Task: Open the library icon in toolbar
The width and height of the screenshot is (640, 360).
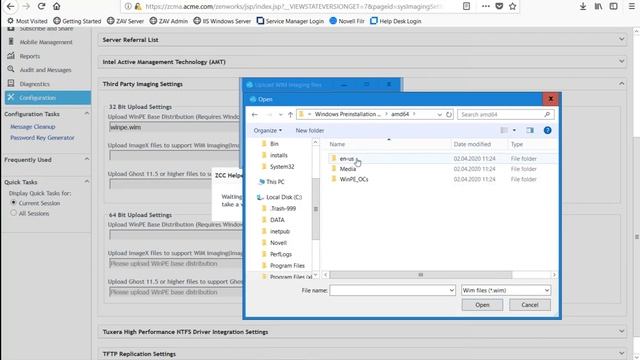Action: [598, 6]
